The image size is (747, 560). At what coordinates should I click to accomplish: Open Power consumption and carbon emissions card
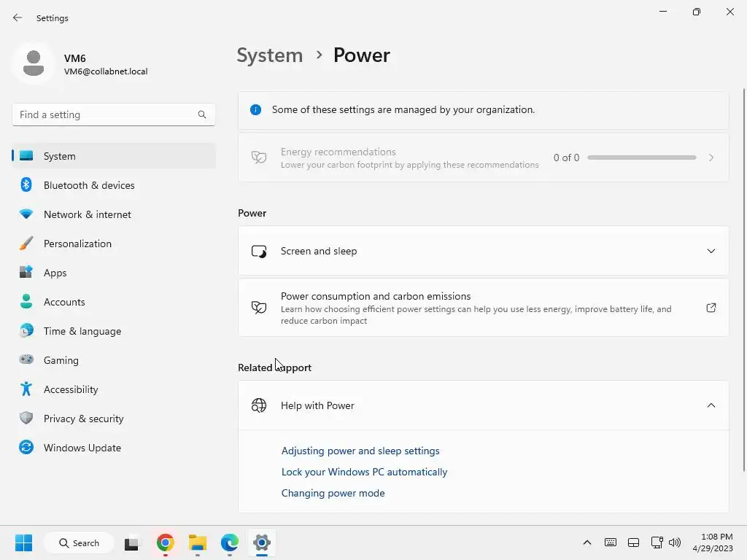click(x=483, y=308)
